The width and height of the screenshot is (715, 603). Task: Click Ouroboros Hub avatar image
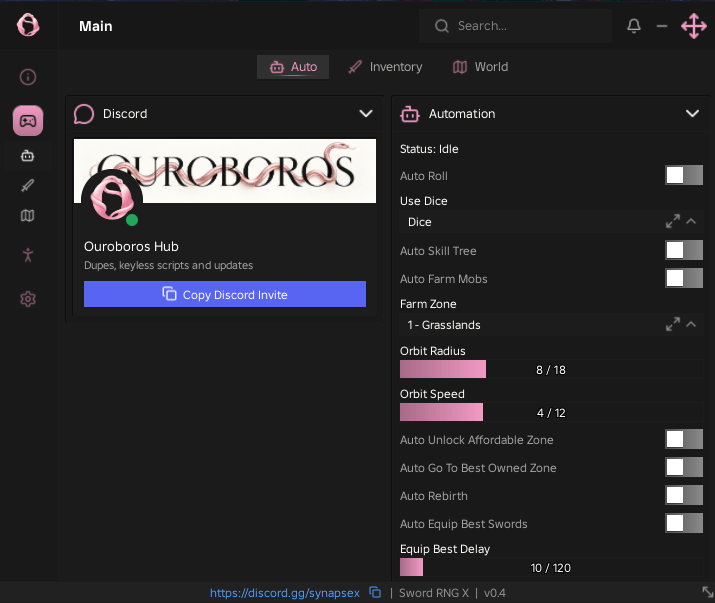[x=112, y=199]
